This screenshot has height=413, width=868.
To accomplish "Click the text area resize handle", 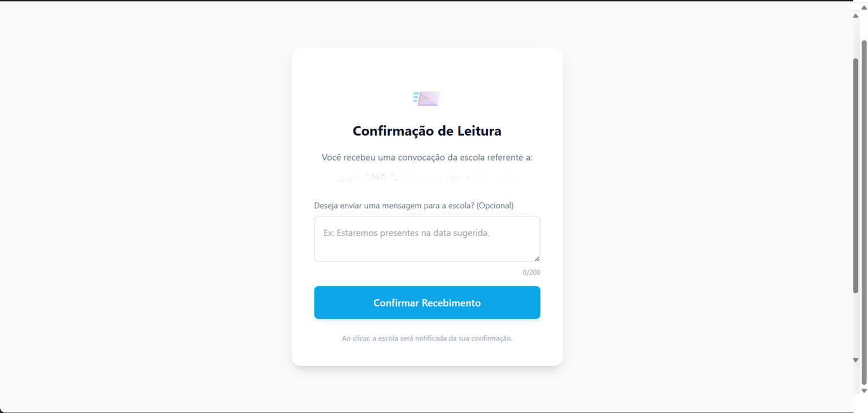I will (537, 259).
